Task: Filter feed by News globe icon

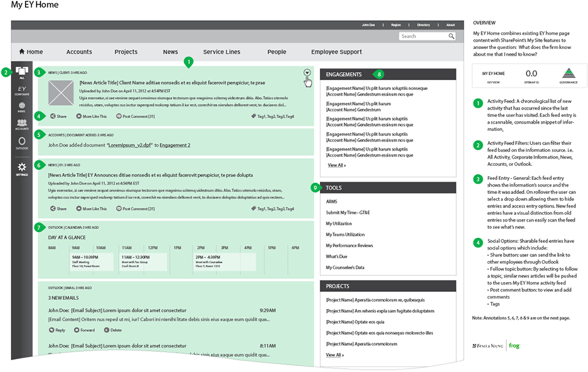Action: point(22,106)
